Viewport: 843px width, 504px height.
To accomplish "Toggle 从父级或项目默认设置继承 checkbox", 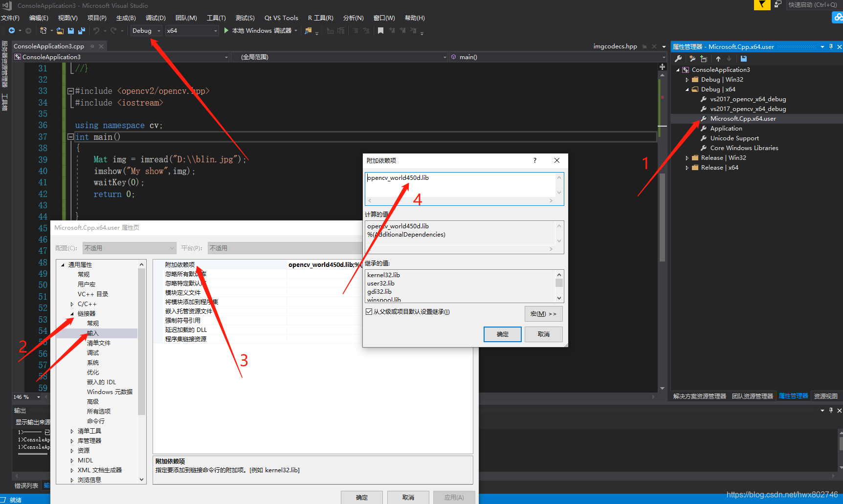I will coord(369,311).
